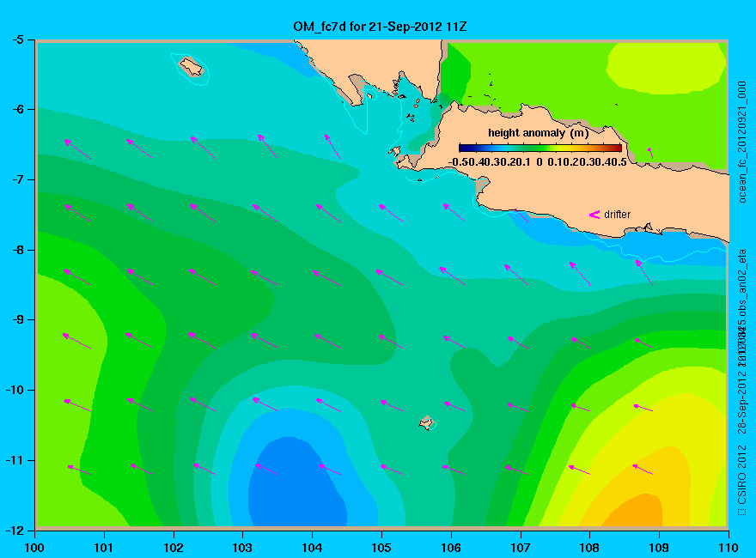This screenshot has height=558, width=756.
Task: Click longitude label '106' on the x-axis
Action: [451, 548]
